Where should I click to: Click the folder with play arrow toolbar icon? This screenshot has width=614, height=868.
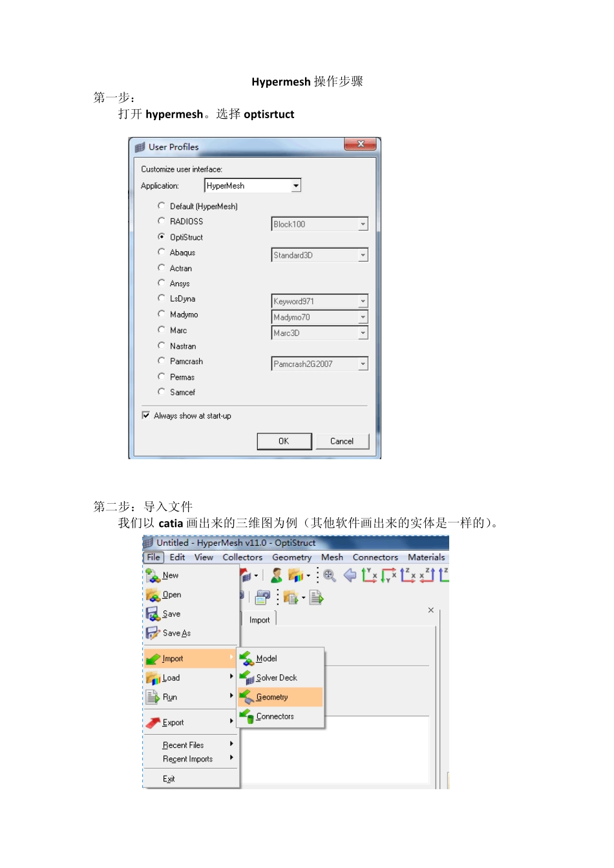click(x=290, y=598)
